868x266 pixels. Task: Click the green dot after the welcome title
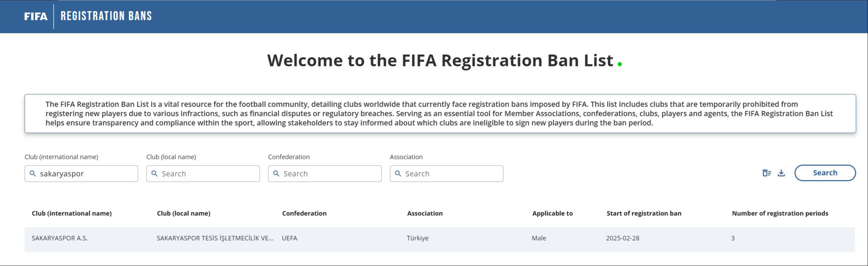(x=620, y=65)
